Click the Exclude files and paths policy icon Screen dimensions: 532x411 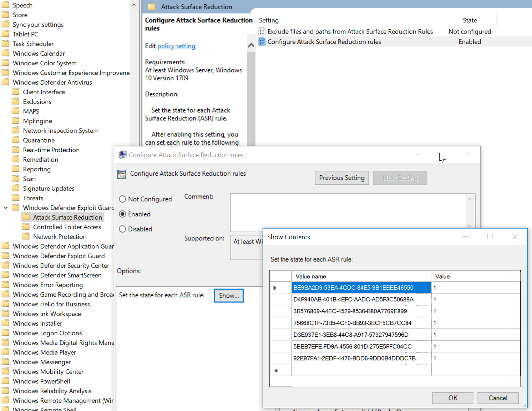(262, 32)
